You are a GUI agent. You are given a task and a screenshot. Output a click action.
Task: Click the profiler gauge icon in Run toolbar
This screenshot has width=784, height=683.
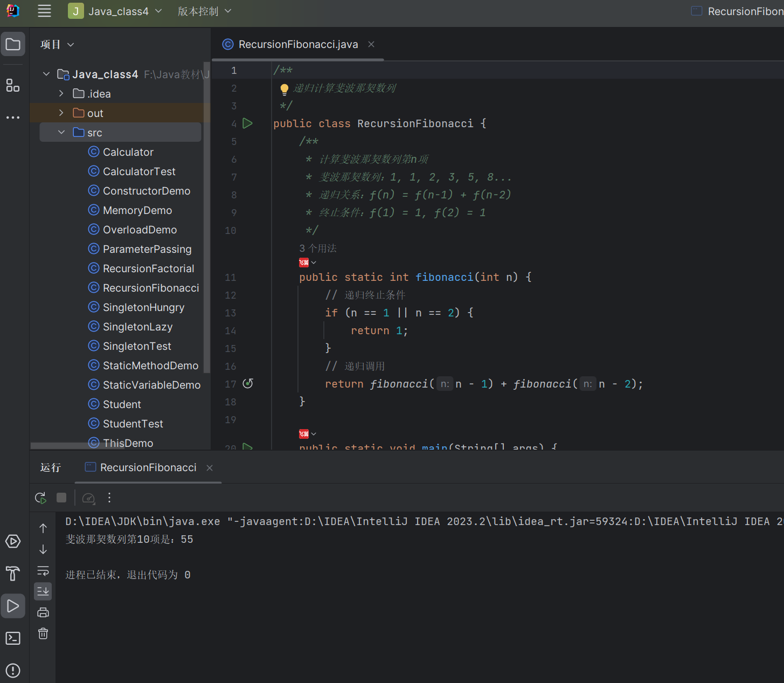tap(88, 498)
